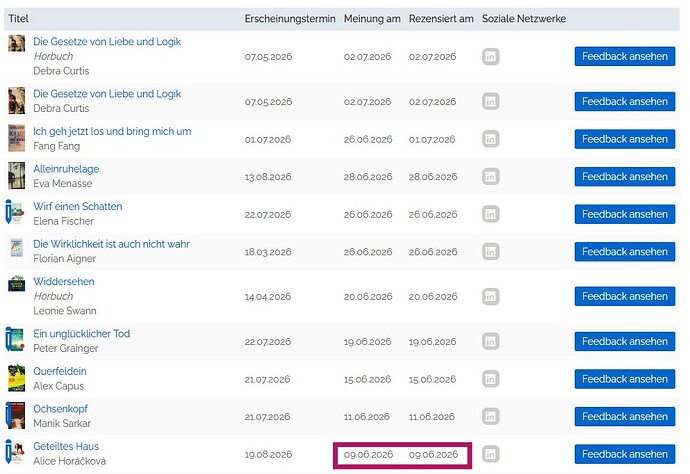Viewport: 690px width, 474px height.
Task: Click LinkedIn icon in Alleinruhelage row
Action: click(490, 176)
